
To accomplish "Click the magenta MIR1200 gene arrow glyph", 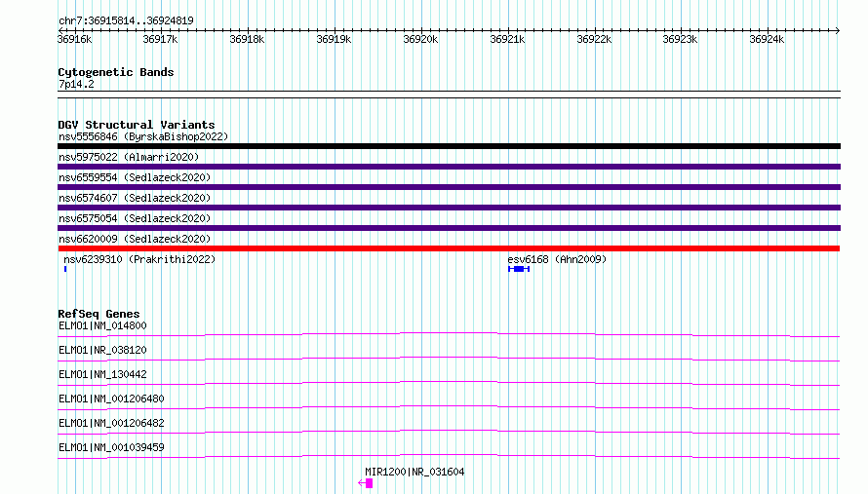I will click(366, 483).
